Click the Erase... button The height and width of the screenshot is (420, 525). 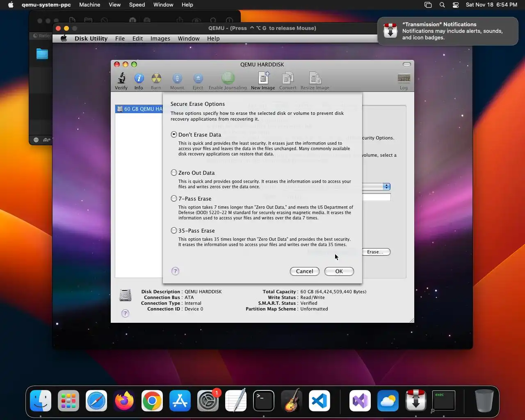[376, 252]
